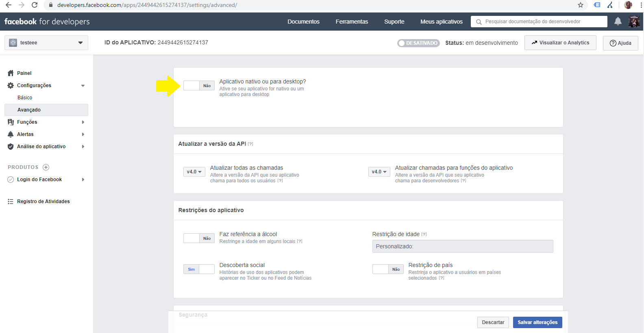The height and width of the screenshot is (333, 644).
Task: Click the Login do Facebook check icon
Action: [x=11, y=180]
